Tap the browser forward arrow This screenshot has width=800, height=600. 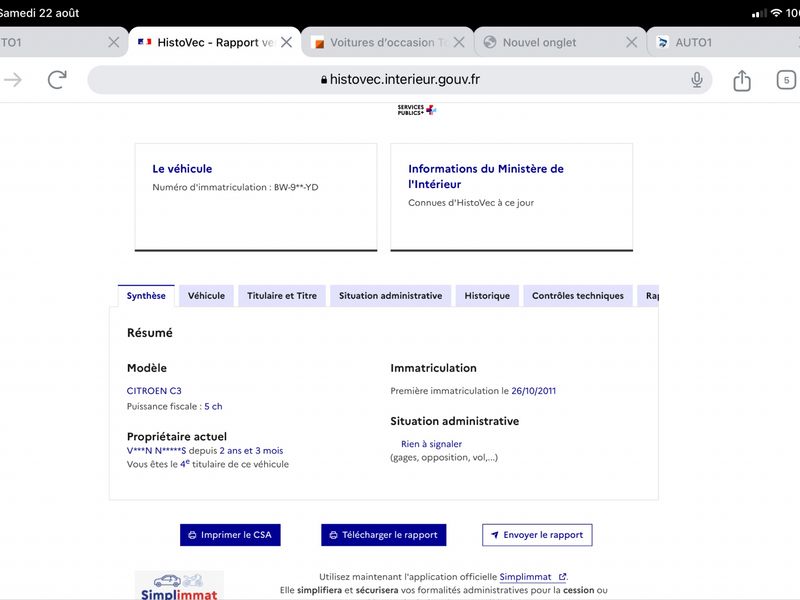pos(13,80)
